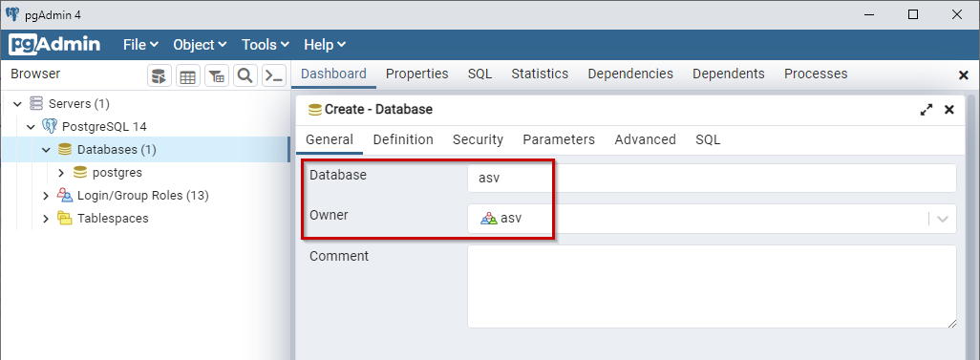This screenshot has width=980, height=360.
Task: Collapse the Servers tree node
Action: click(x=17, y=104)
